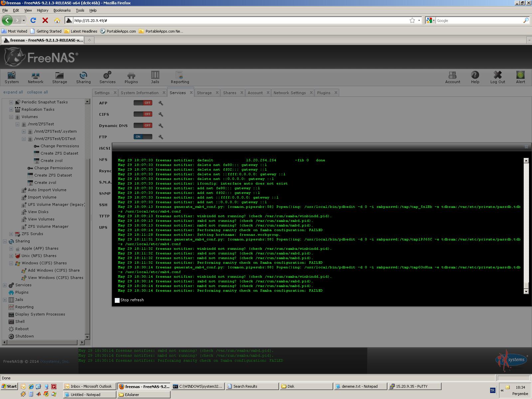Viewport: 532px width, 399px height.
Task: Open the Services gear icon in toolbar
Action: [107, 77]
